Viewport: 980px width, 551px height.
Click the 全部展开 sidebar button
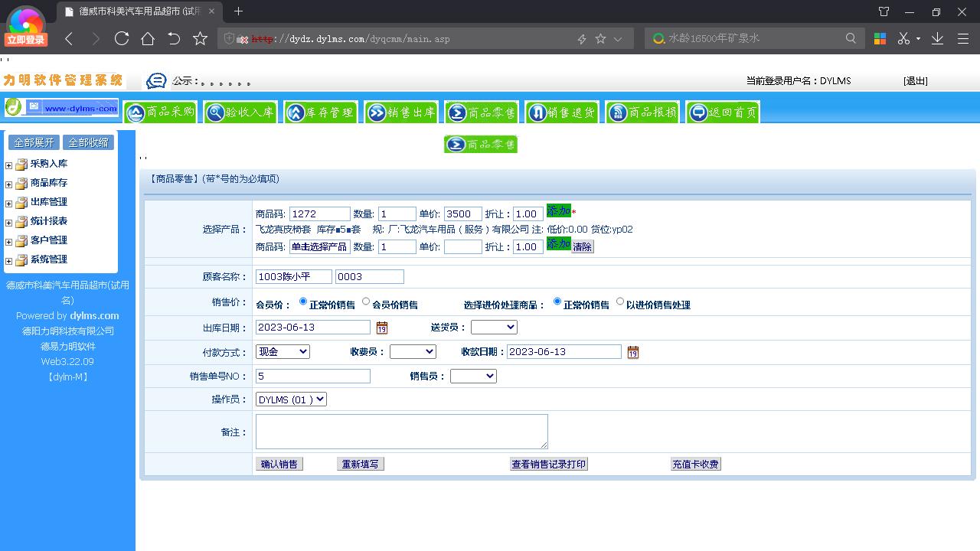33,142
